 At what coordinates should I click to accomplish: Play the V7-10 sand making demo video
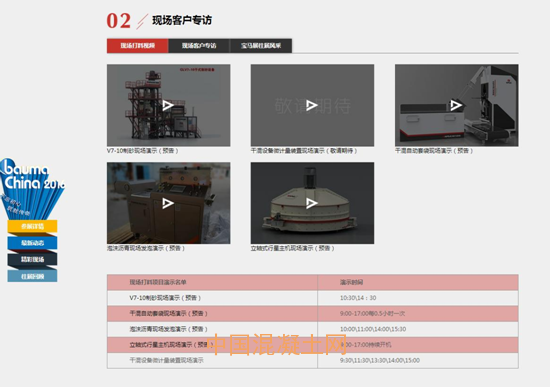pyautogui.click(x=168, y=105)
